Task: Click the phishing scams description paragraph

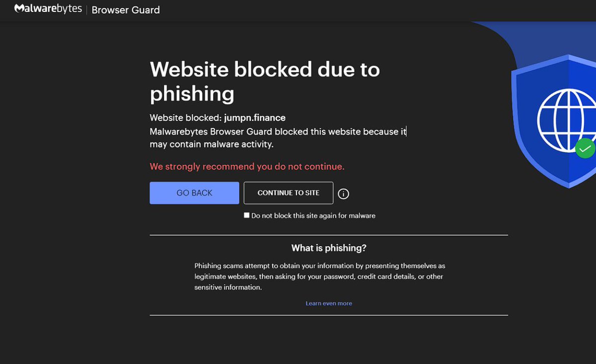Action: (319, 277)
